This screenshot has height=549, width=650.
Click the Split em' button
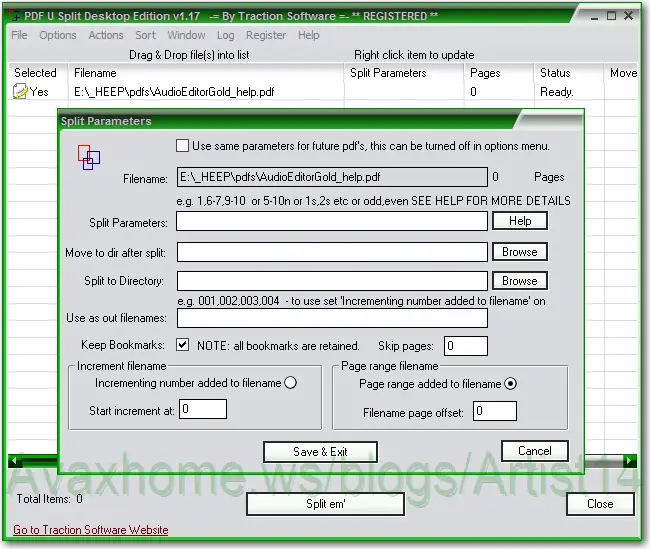click(x=325, y=504)
